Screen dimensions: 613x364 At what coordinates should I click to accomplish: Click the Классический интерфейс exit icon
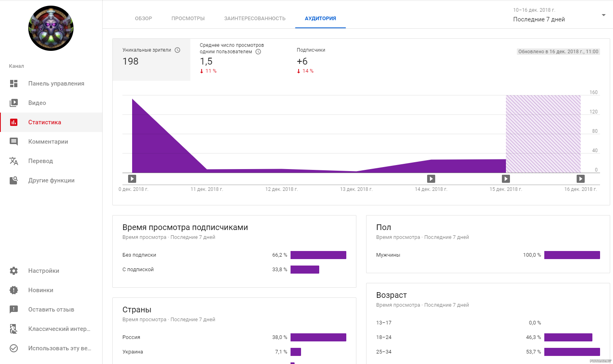click(14, 329)
